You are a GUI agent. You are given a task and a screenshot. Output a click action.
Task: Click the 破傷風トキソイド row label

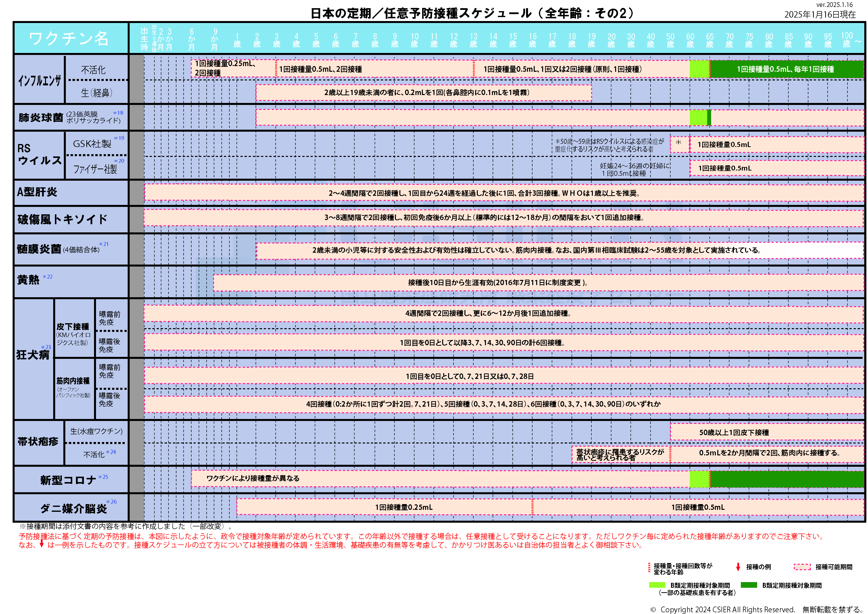pyautogui.click(x=62, y=219)
